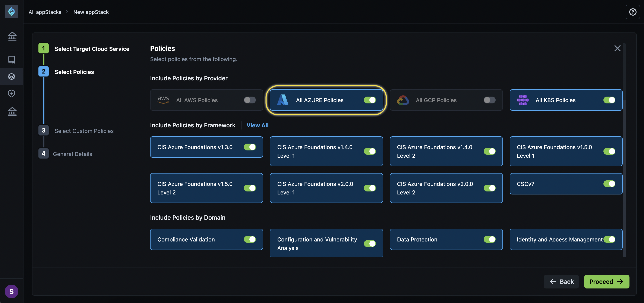Toggle Configuration and Vulnerability Analysis
Image resolution: width=644 pixels, height=303 pixels.
[370, 243]
